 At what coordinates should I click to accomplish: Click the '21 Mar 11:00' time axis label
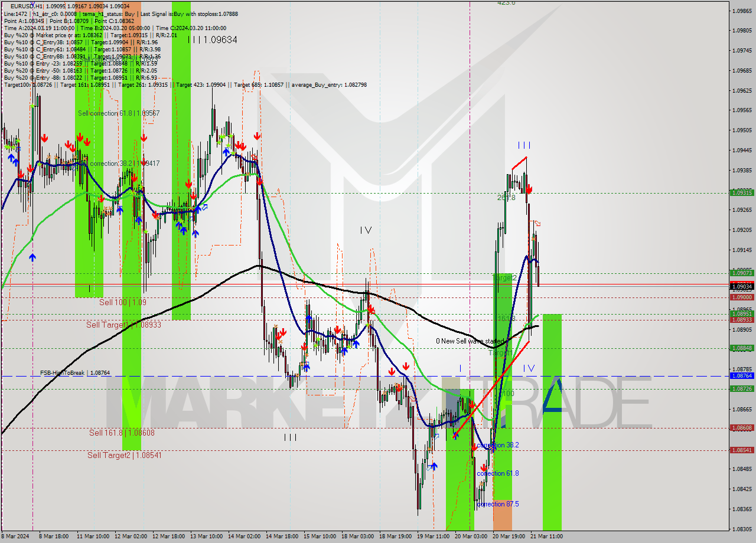pyautogui.click(x=546, y=537)
